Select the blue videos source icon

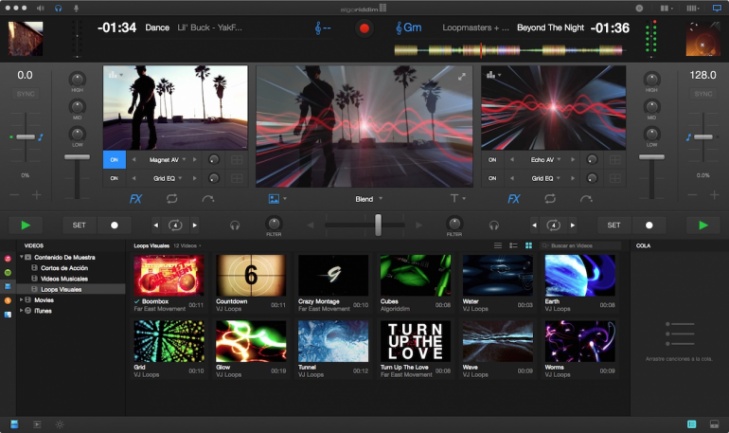point(8,286)
